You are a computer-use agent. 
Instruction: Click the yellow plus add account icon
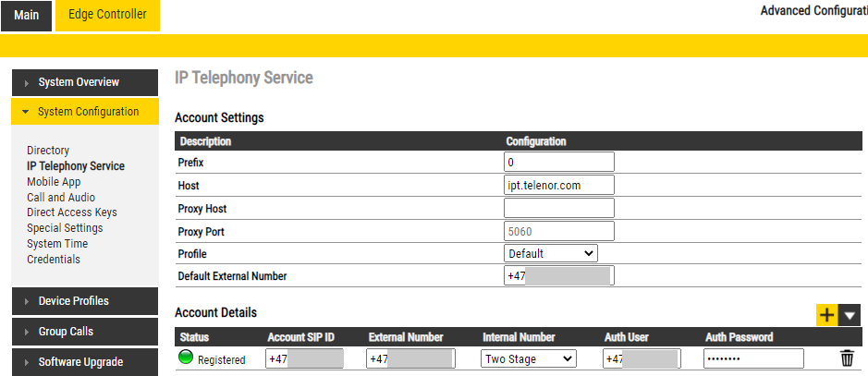pos(826,315)
